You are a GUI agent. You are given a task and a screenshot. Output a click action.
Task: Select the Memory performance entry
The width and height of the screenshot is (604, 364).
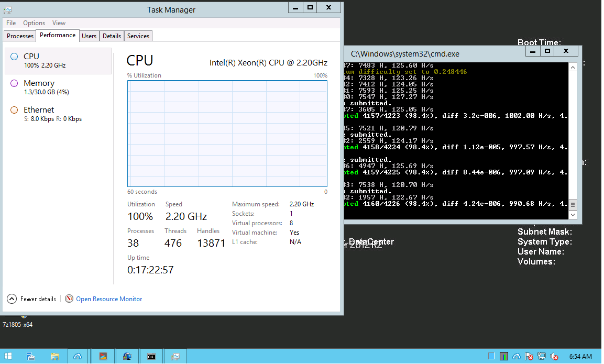tap(58, 87)
